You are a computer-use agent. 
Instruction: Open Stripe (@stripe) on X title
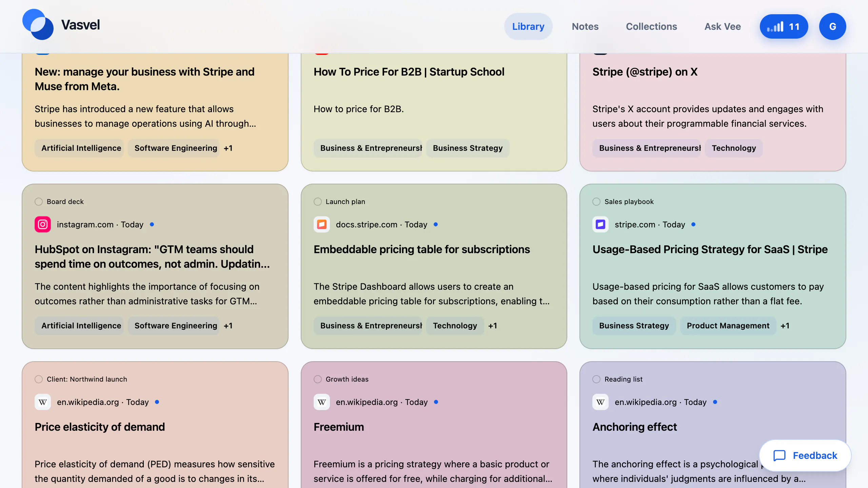(x=645, y=72)
